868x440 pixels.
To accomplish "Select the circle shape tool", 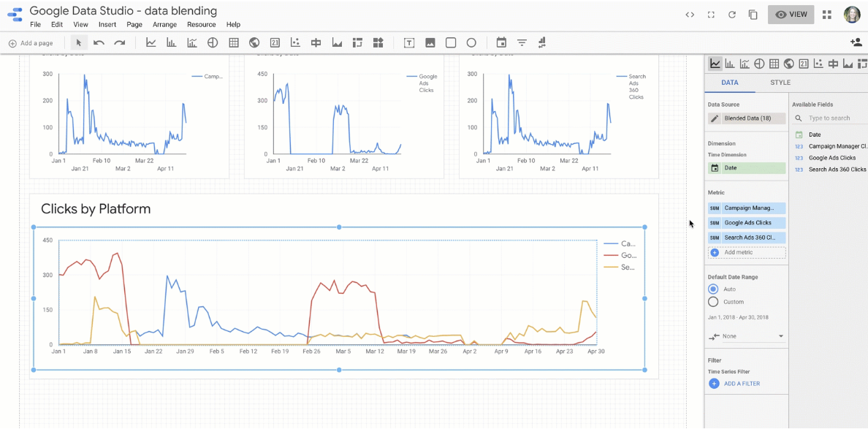I will click(471, 42).
